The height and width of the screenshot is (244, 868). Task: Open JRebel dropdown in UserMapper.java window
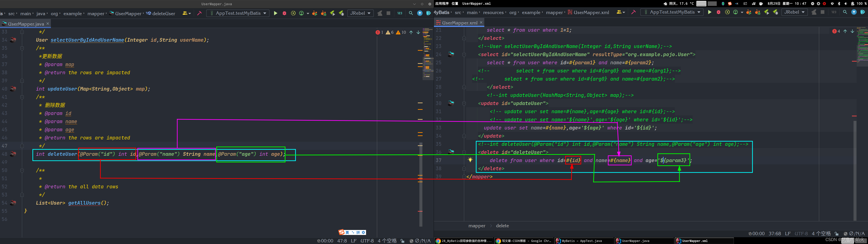[360, 13]
